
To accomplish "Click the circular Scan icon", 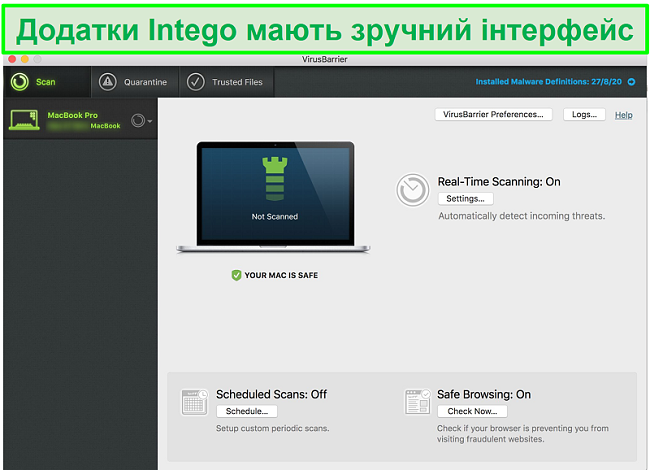I will [19, 82].
